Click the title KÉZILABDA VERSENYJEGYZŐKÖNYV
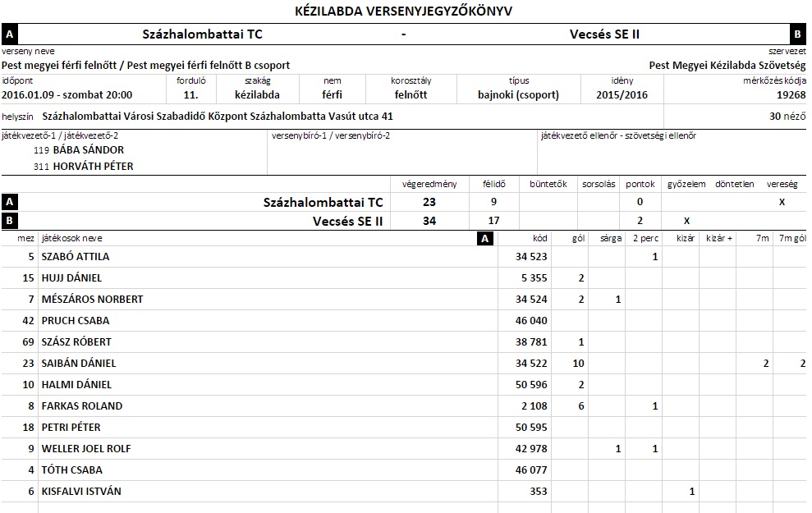 click(x=403, y=11)
